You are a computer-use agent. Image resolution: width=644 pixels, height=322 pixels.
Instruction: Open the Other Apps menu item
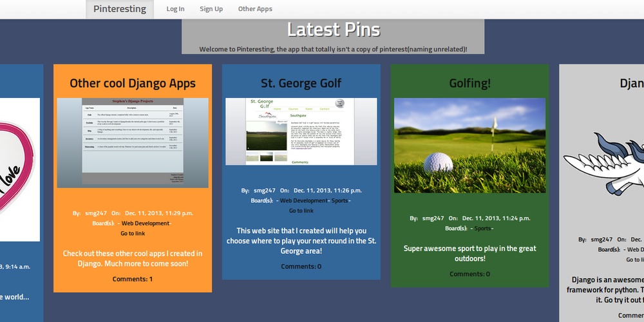click(255, 9)
